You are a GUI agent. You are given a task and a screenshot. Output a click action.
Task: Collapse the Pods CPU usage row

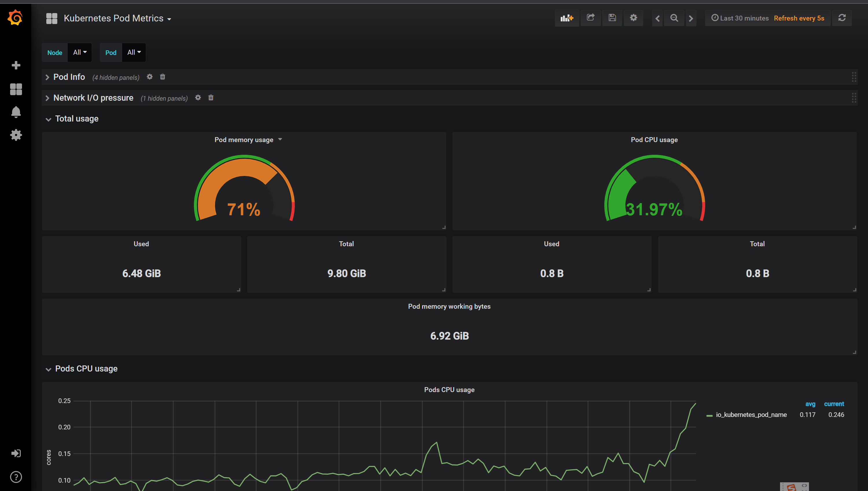82,369
